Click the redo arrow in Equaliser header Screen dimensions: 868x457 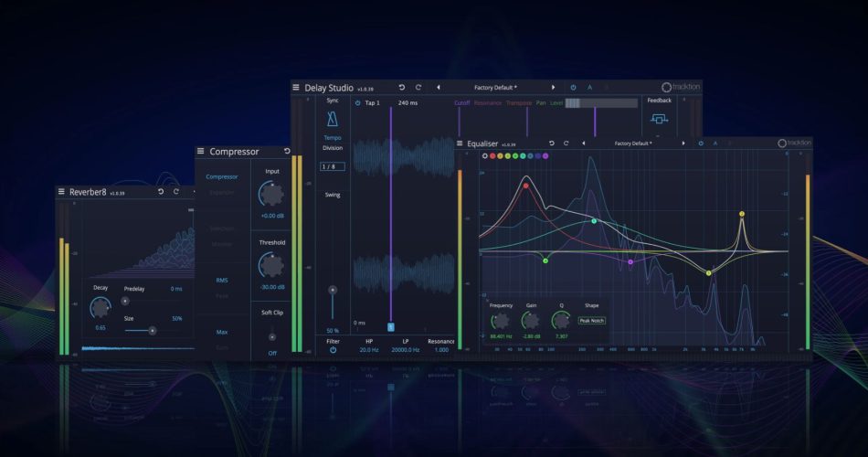pos(566,143)
